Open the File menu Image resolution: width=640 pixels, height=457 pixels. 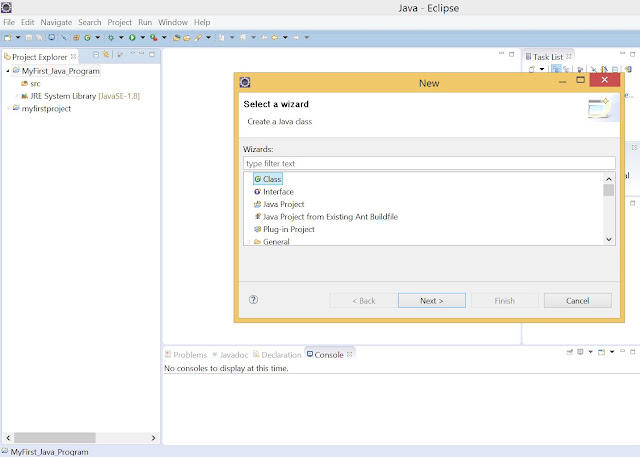[x=9, y=22]
